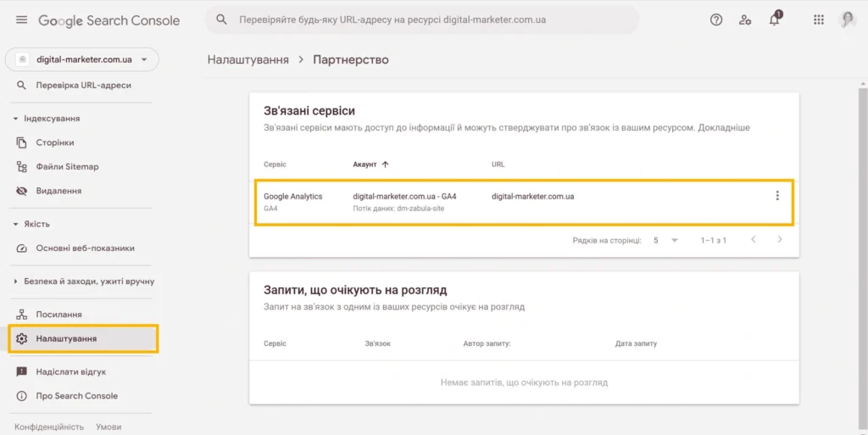The image size is (868, 435).
Task: Click the sidebar URL inspection magnifier icon
Action: (21, 86)
